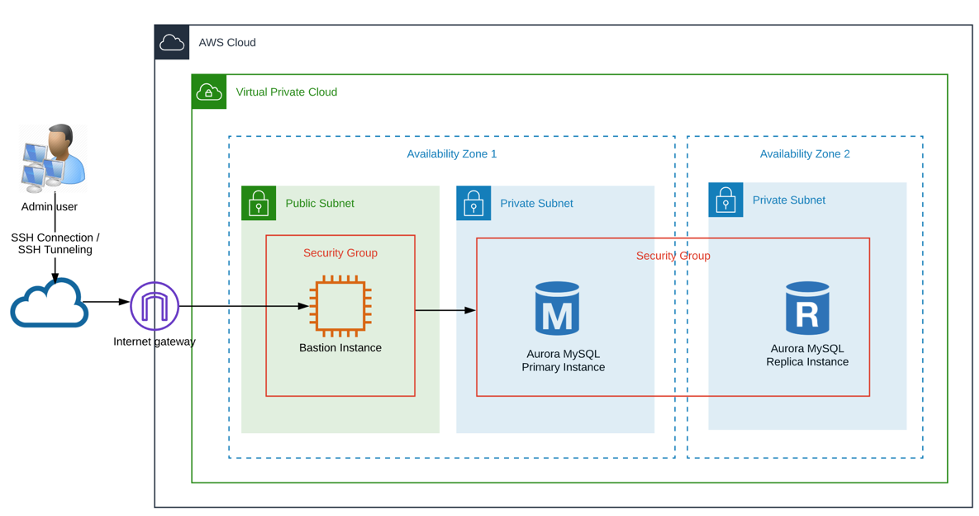Image resolution: width=979 pixels, height=516 pixels.
Task: Click "Private Subnet" label in Availability Zone 1
Action: pos(536,203)
